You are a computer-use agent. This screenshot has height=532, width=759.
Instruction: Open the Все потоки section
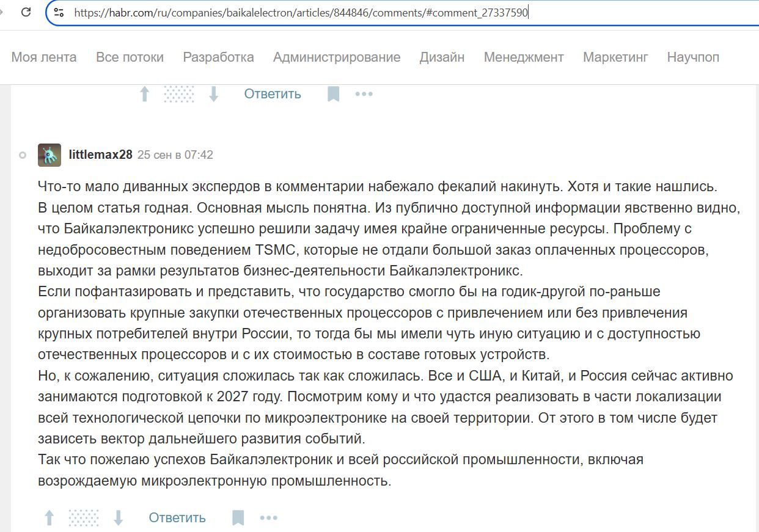tap(130, 57)
